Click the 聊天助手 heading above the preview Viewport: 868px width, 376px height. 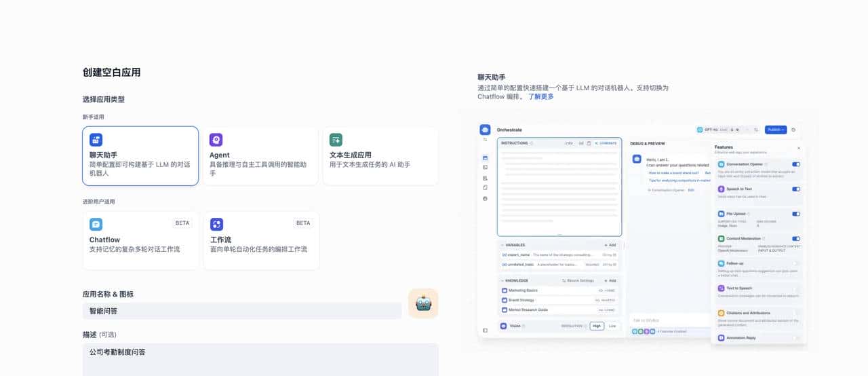tap(492, 77)
